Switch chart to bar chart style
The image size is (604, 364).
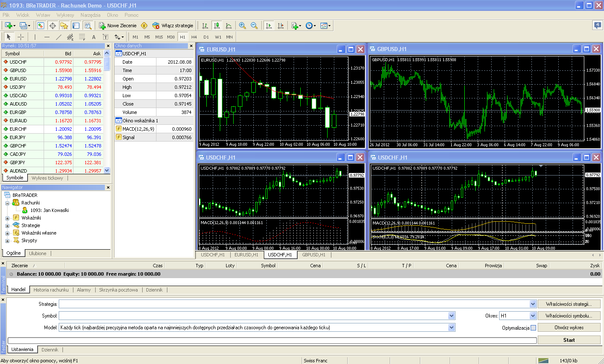(205, 26)
